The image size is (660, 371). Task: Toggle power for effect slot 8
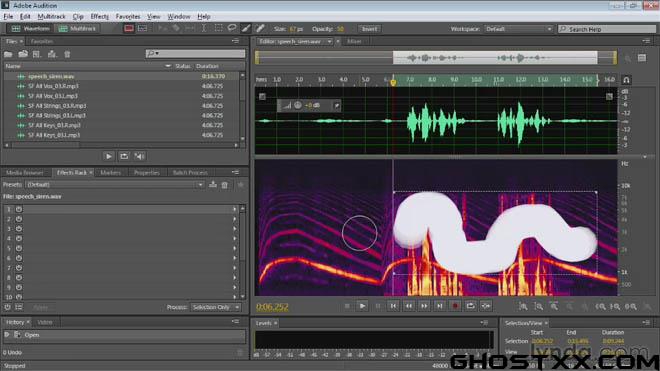coord(19,278)
